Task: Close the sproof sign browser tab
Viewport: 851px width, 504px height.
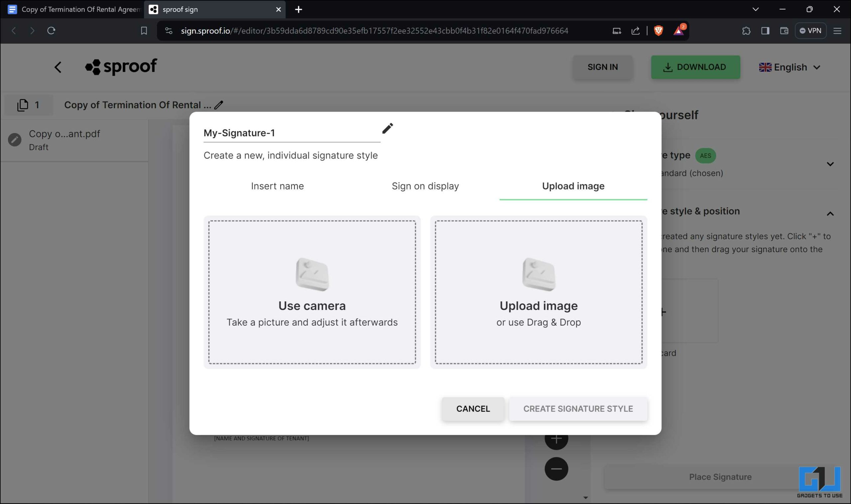Action: tap(278, 10)
